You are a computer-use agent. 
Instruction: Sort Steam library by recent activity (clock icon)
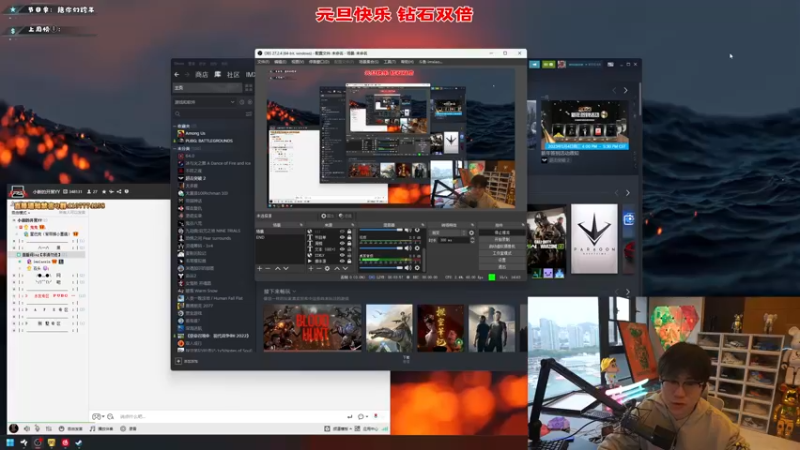(242, 102)
